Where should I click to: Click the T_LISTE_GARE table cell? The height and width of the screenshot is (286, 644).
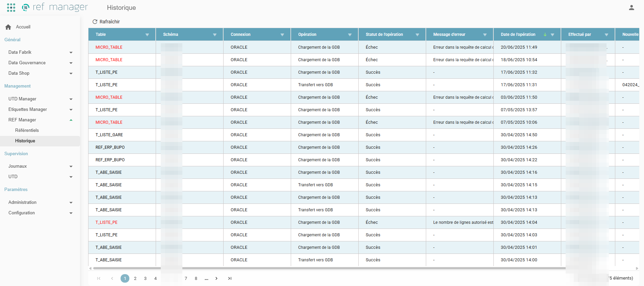[x=109, y=135]
